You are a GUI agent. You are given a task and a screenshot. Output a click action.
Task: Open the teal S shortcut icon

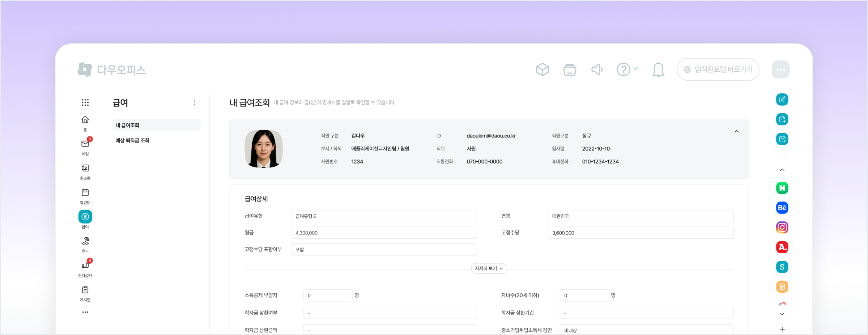tap(782, 267)
